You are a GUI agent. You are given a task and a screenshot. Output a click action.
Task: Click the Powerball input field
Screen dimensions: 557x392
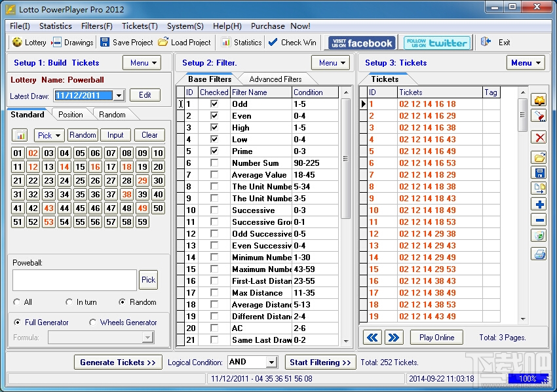point(75,280)
